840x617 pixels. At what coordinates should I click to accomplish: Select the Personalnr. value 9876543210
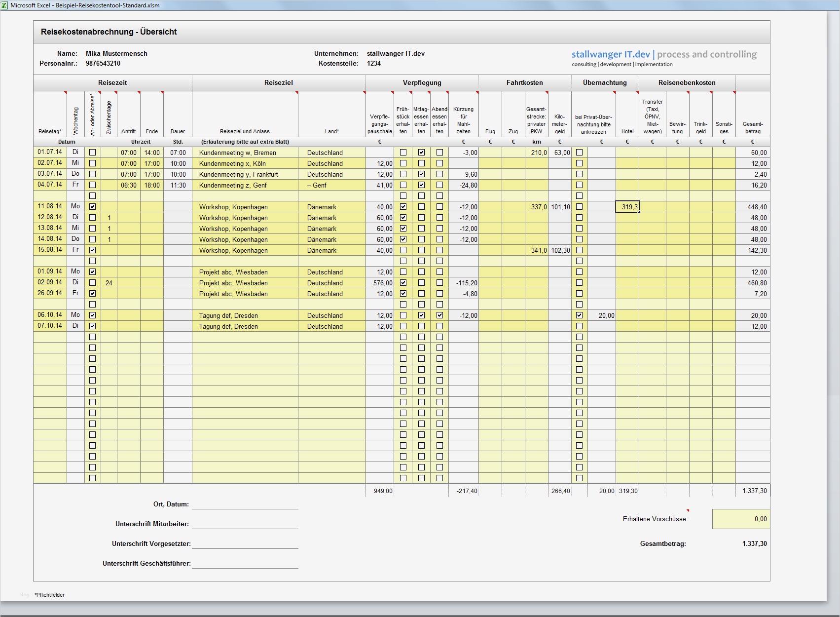103,63
